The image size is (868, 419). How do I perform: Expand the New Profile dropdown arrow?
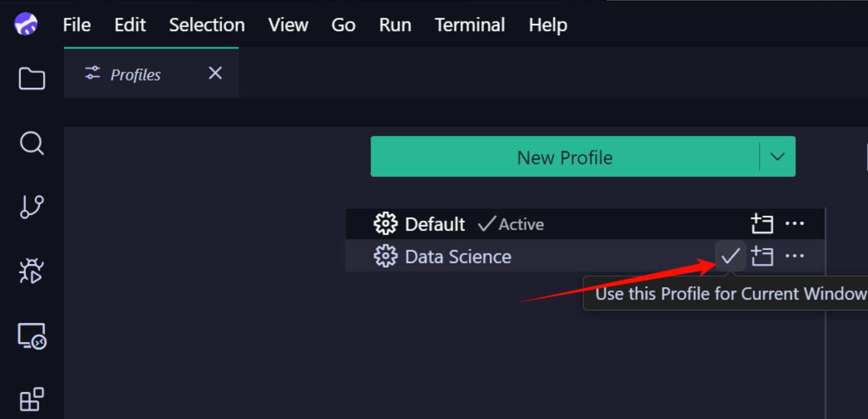tap(777, 157)
